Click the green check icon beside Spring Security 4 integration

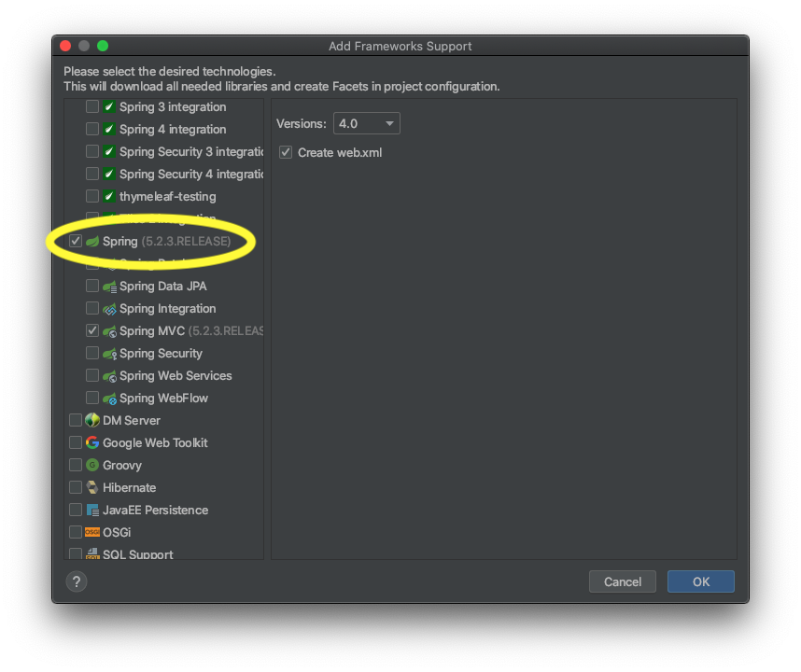(109, 175)
